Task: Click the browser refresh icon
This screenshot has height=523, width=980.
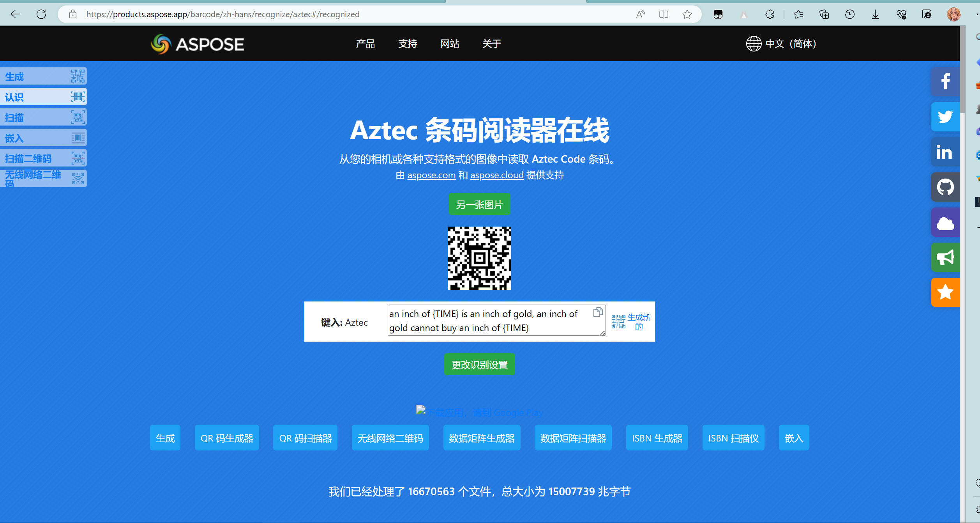Action: pos(41,14)
